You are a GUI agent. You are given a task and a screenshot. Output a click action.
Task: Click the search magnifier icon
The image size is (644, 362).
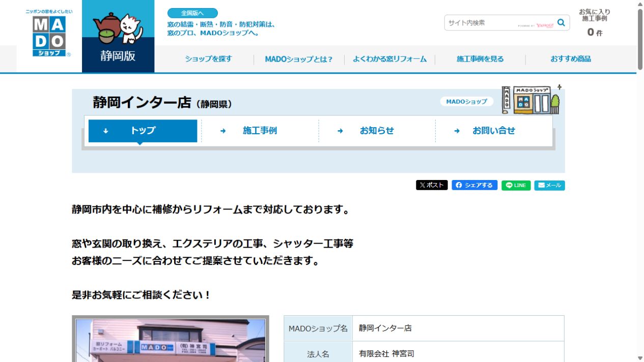(561, 22)
